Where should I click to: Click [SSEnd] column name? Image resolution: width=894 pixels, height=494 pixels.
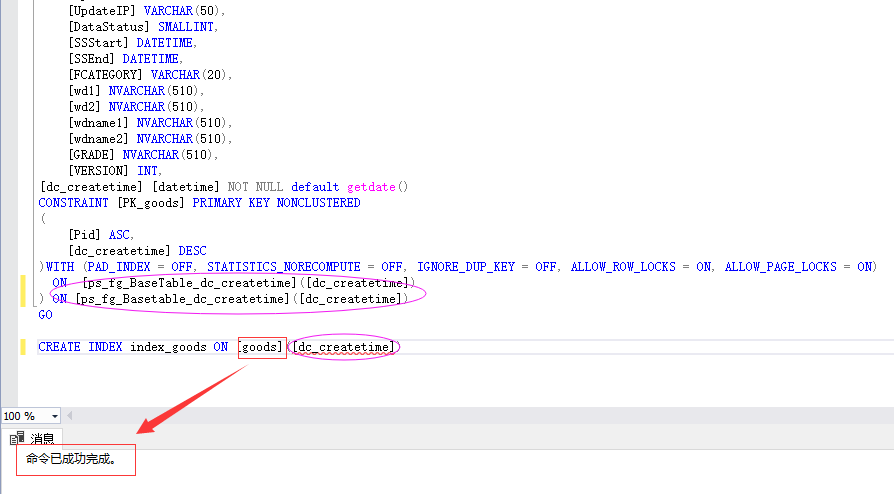coord(91,59)
